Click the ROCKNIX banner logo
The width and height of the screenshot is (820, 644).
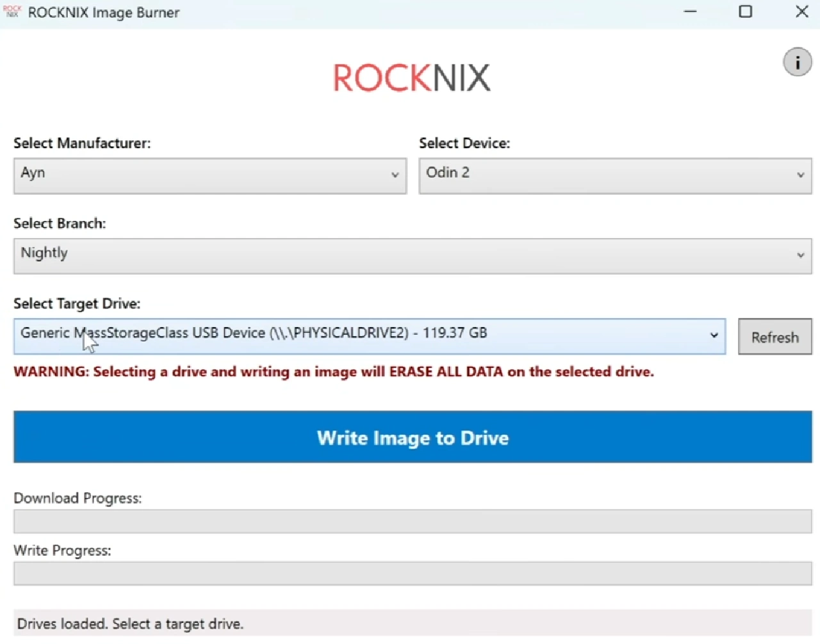pos(411,77)
